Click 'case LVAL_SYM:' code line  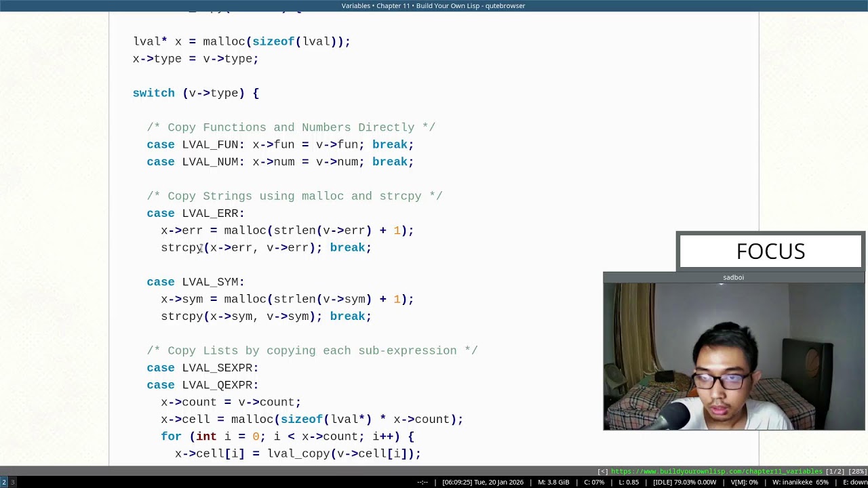pos(195,281)
